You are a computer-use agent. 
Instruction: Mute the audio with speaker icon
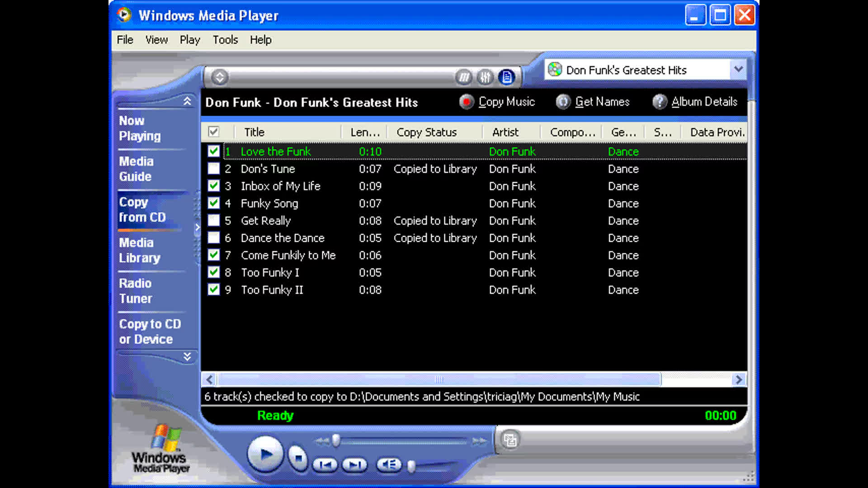(389, 465)
